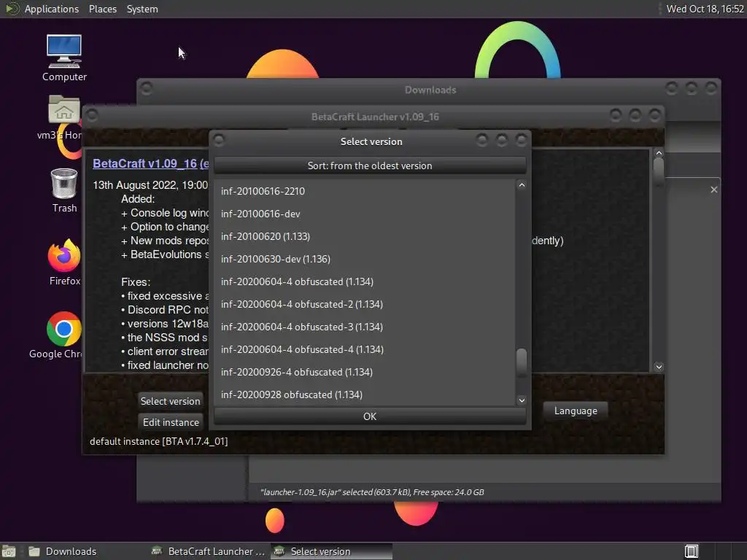Launch Firefox from the desktop
This screenshot has height=560, width=747.
point(64,262)
